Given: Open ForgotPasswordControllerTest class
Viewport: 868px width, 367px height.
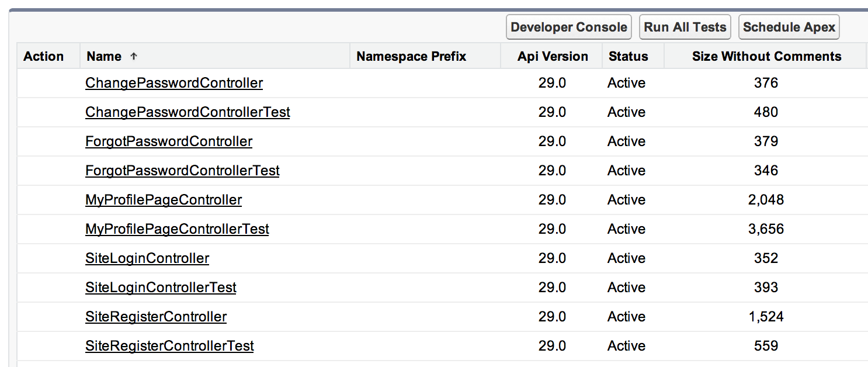Looking at the screenshot, I should [x=182, y=171].
